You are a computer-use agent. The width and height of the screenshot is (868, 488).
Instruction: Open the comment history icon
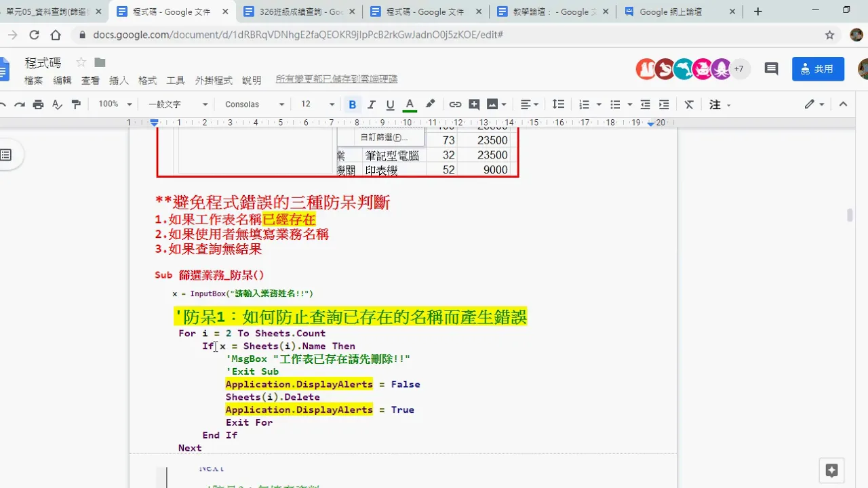click(771, 68)
